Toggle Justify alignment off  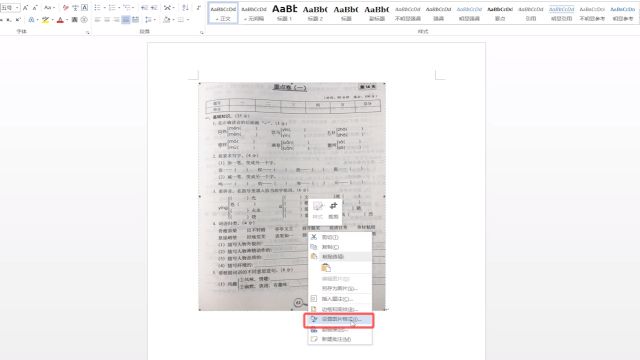[126, 20]
